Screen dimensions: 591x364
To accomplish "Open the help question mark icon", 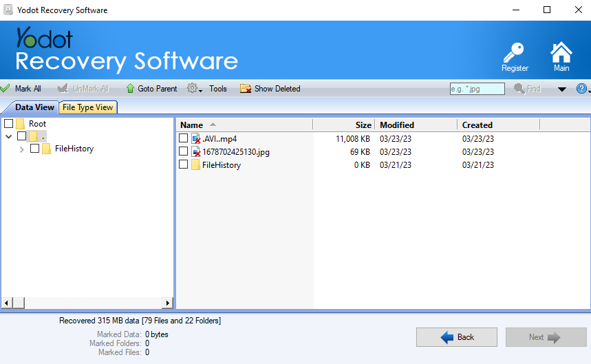I will point(581,89).
